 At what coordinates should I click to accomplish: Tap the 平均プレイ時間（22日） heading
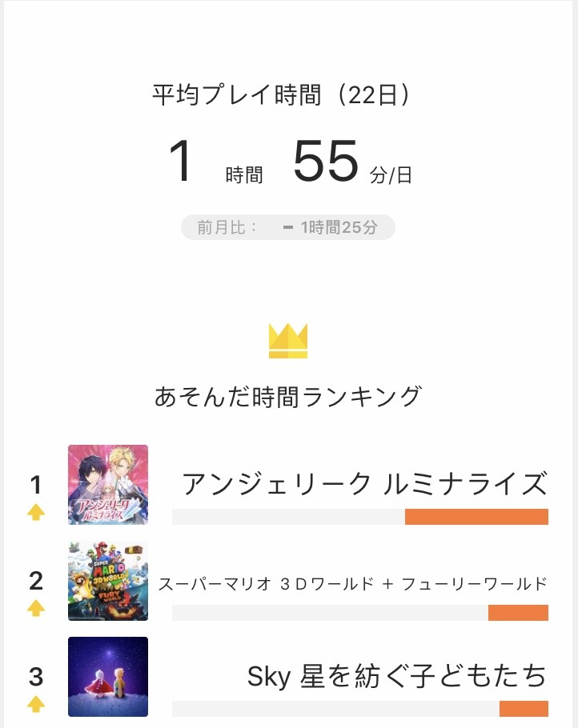[x=282, y=94]
